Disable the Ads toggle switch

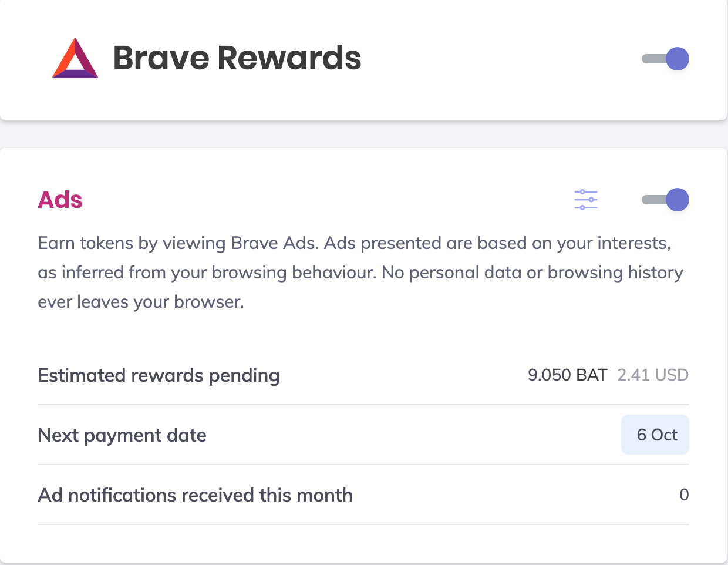point(666,200)
